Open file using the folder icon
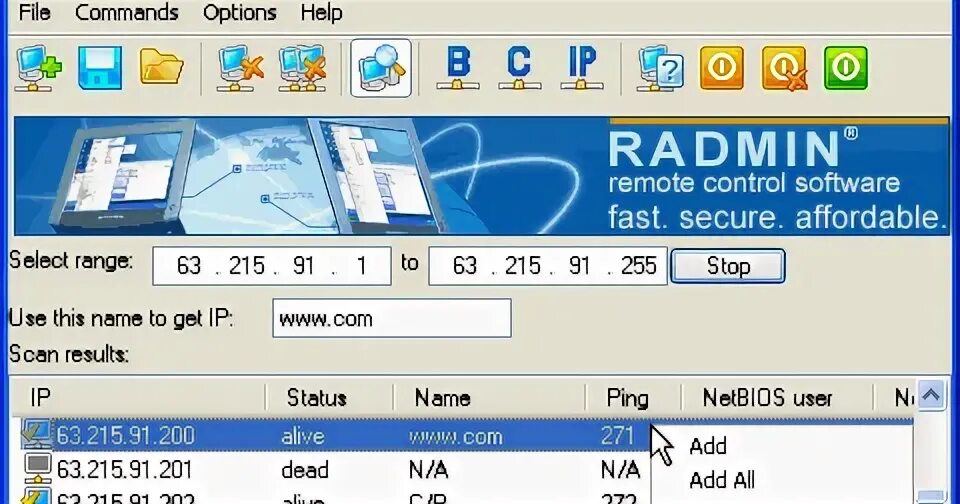The height and width of the screenshot is (504, 960). coord(161,68)
